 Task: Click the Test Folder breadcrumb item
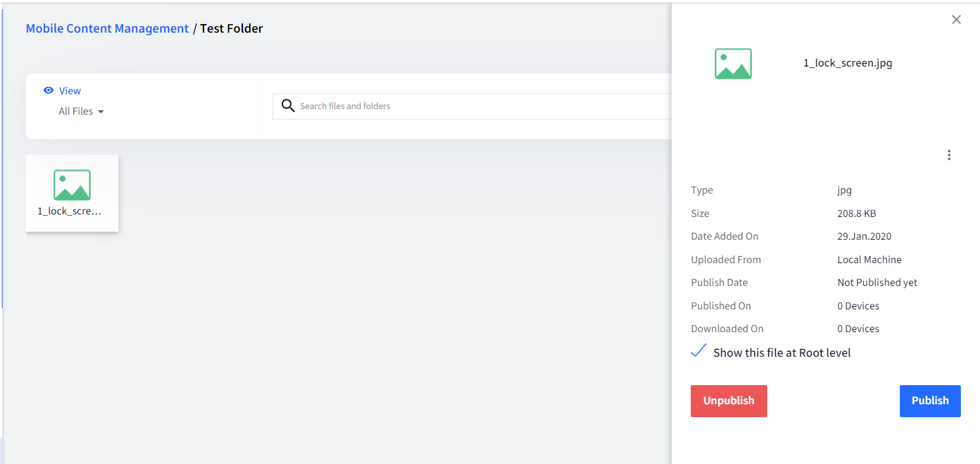click(231, 28)
